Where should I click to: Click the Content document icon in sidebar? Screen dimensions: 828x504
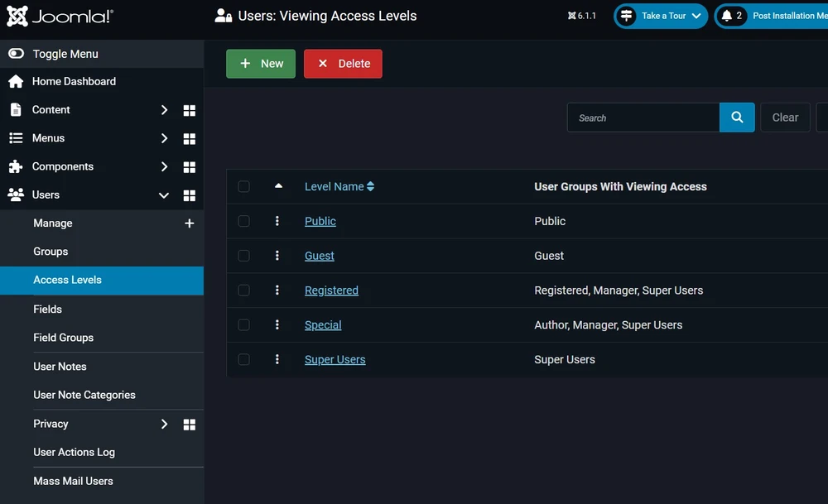tap(16, 109)
